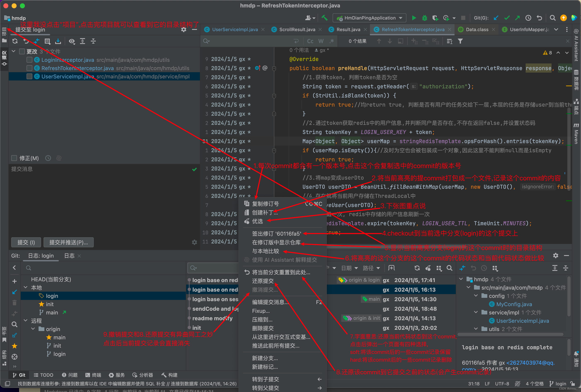Run HmDianPingApplication with the green play icon

click(414, 18)
